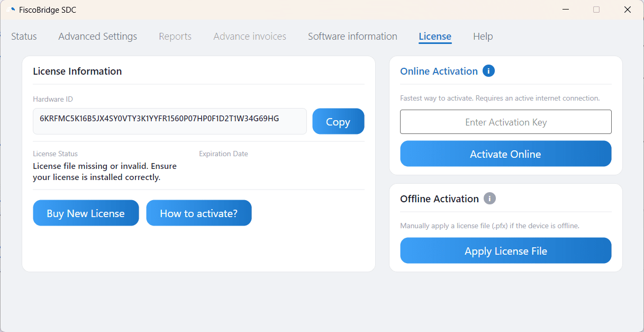Click the Activate Online button
644x332 pixels.
tap(505, 154)
